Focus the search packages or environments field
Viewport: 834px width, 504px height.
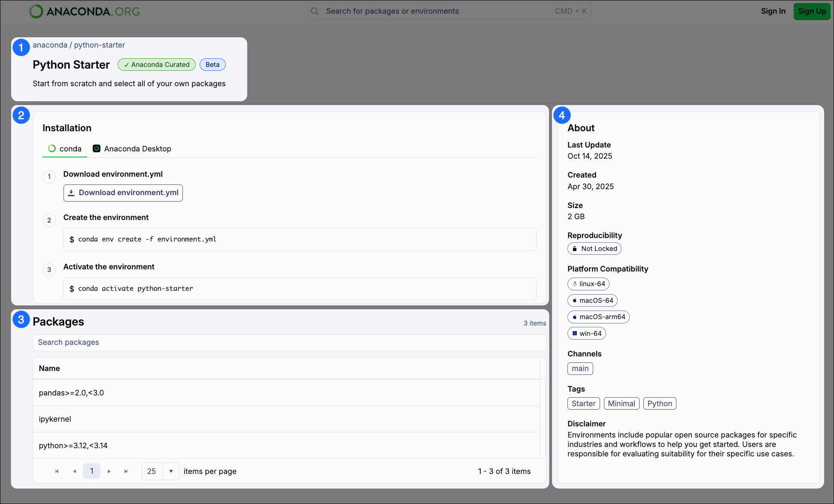449,11
